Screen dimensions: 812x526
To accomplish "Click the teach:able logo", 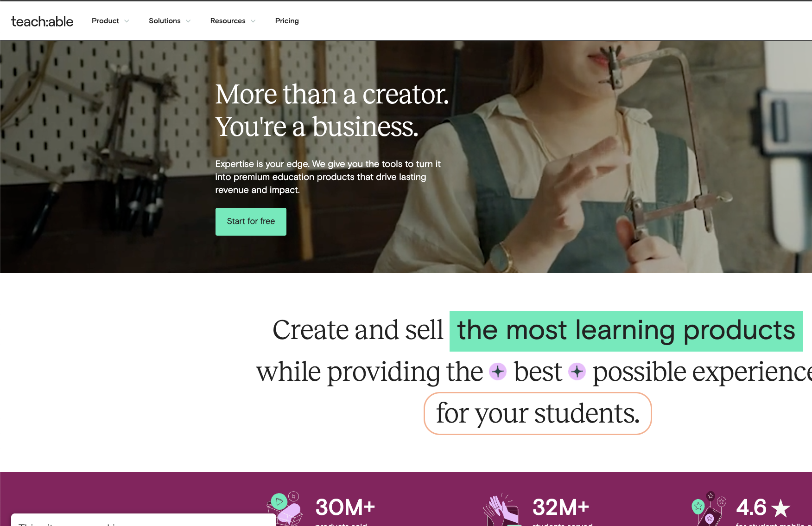I will click(42, 21).
